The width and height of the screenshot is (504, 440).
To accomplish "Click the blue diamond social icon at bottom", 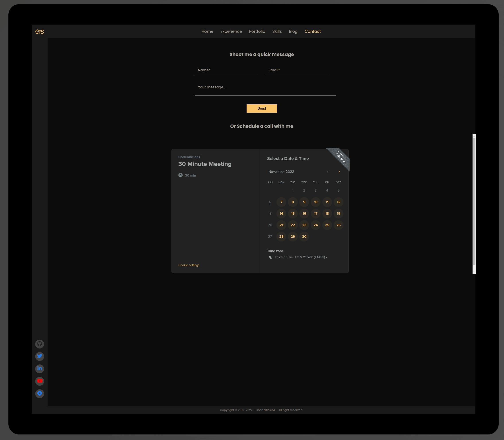I will (39, 393).
